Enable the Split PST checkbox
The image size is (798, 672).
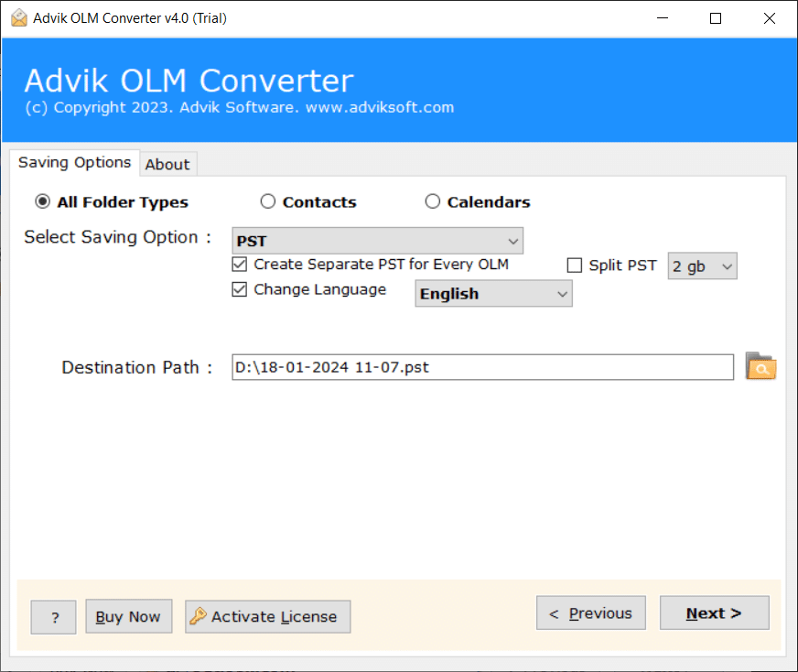pyautogui.click(x=575, y=266)
